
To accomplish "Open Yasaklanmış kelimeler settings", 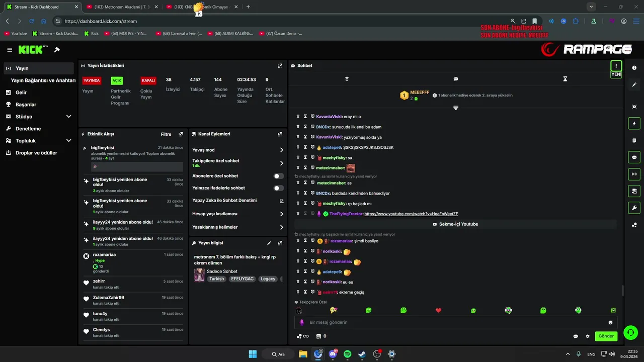I will (237, 227).
